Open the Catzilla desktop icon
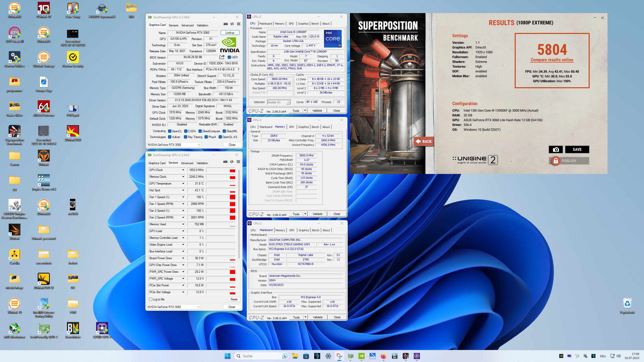The image size is (644, 362). coord(14,256)
